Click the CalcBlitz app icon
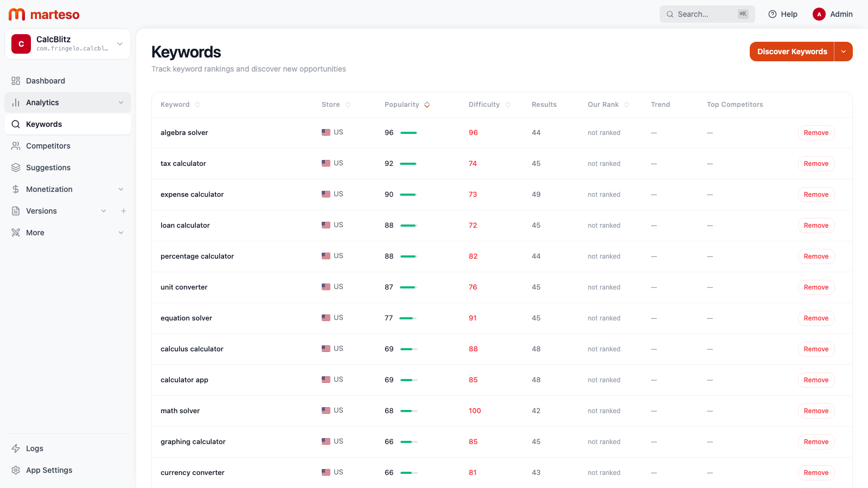868x488 pixels. pos(21,44)
